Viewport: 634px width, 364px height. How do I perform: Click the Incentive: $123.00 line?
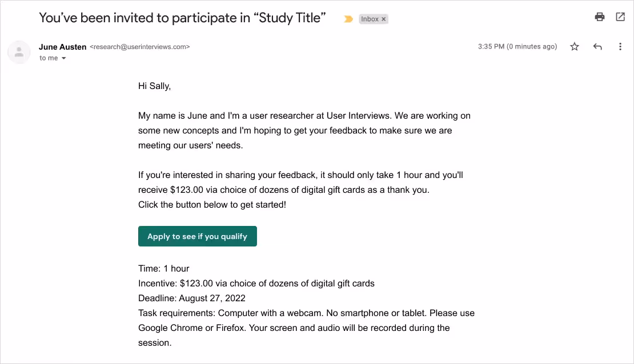coord(256,283)
